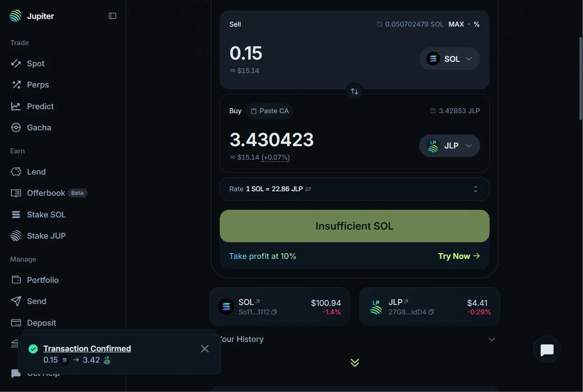Swap sell and buy tokens arrow icon
This screenshot has width=583, height=392.
[x=355, y=92]
